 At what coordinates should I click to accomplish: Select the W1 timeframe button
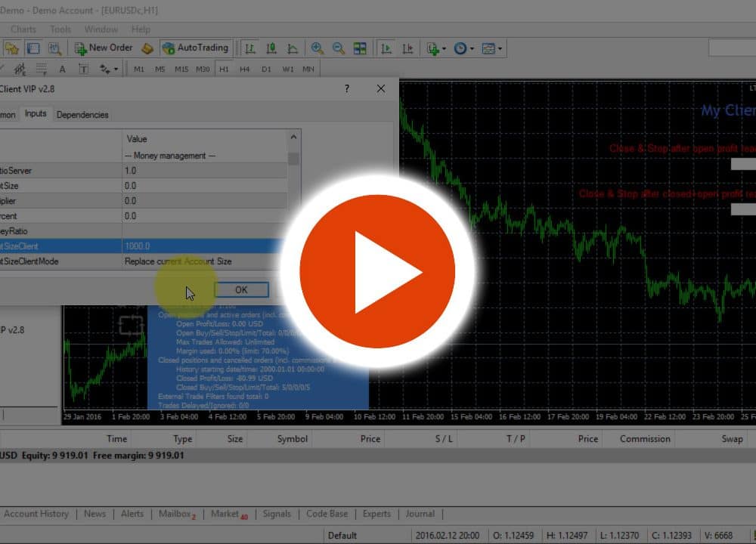pyautogui.click(x=288, y=69)
